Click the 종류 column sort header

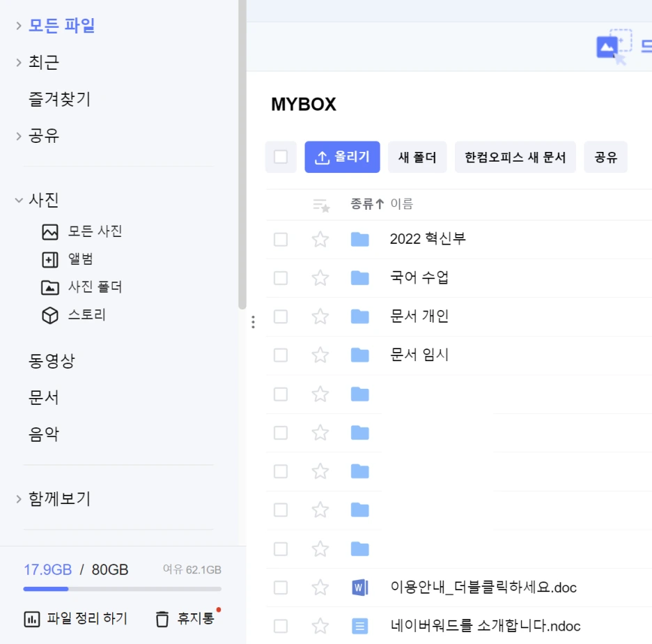coord(362,204)
